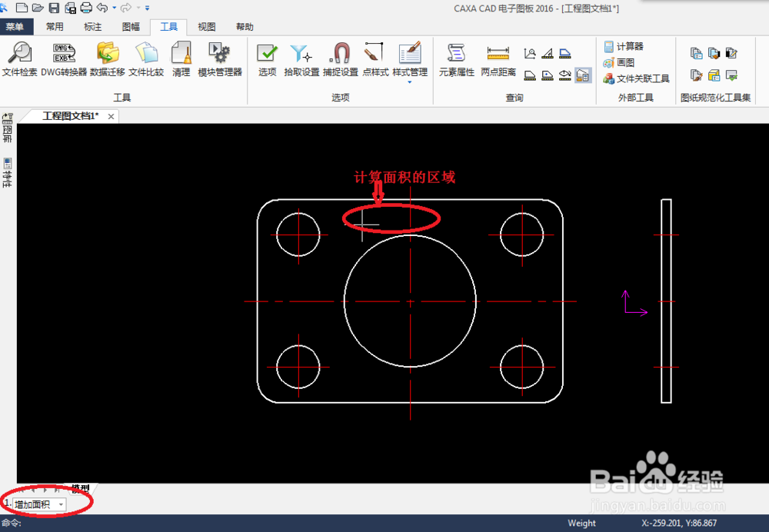Close the 工程图文档1* document tab
This screenshot has width=769, height=532.
coord(111,117)
